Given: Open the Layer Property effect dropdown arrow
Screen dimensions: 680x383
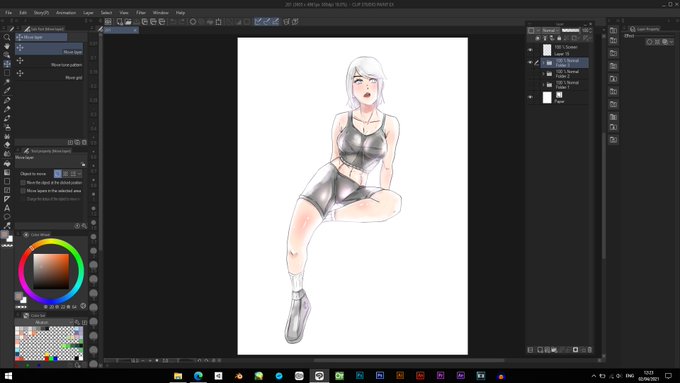Looking at the screenshot, I should click(x=672, y=42).
